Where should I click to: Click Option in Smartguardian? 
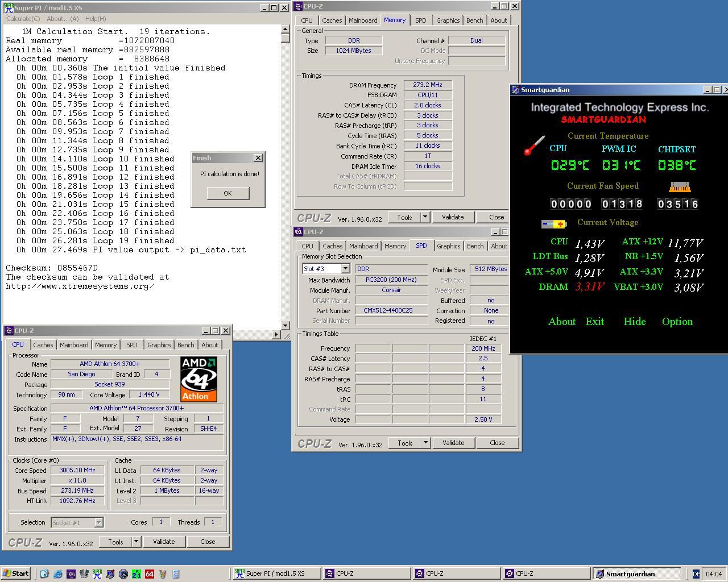[677, 322]
